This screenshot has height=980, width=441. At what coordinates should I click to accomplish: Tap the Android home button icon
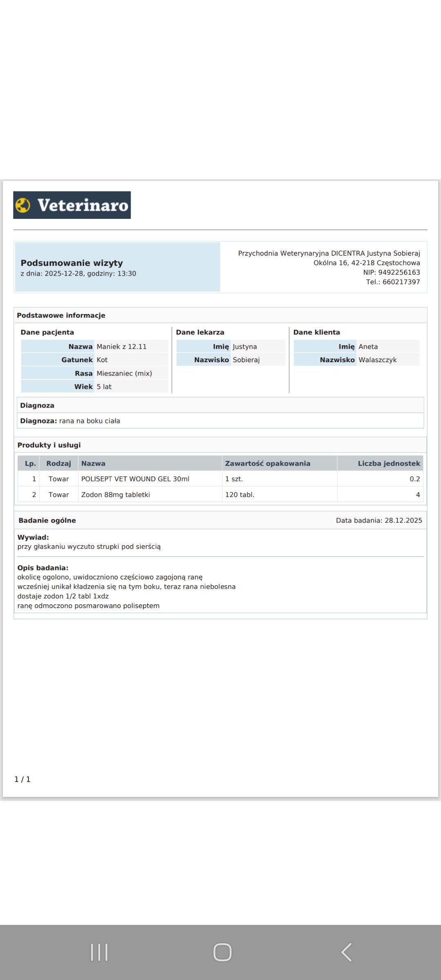[x=223, y=952]
